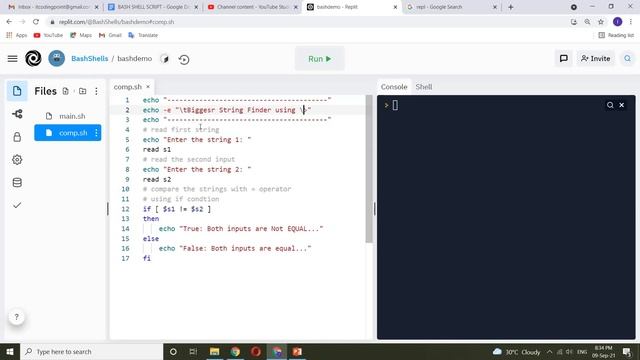Open Translate bookmark
This screenshot has height=360, width=640.
pos(143,35)
